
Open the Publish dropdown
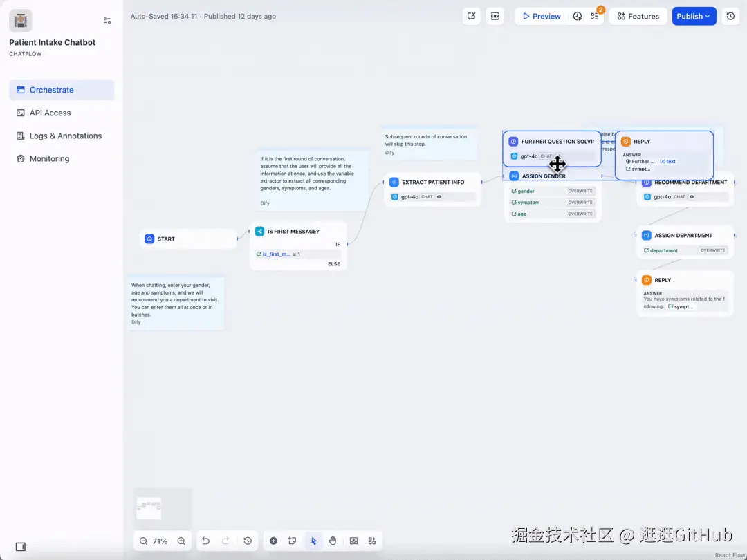tap(694, 15)
